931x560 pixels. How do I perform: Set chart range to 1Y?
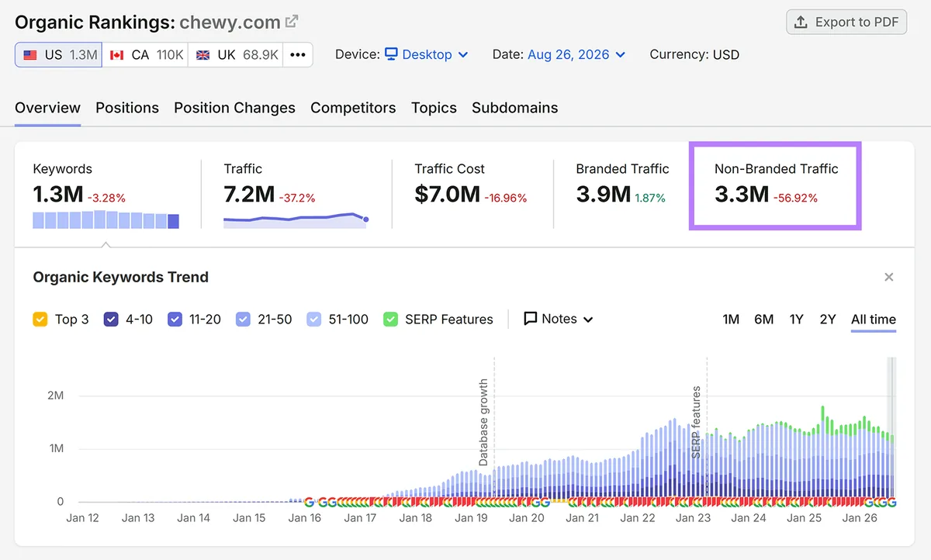point(797,320)
